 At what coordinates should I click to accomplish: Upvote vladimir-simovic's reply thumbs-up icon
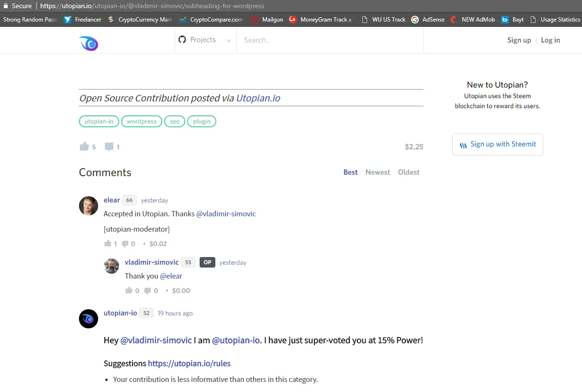129,291
